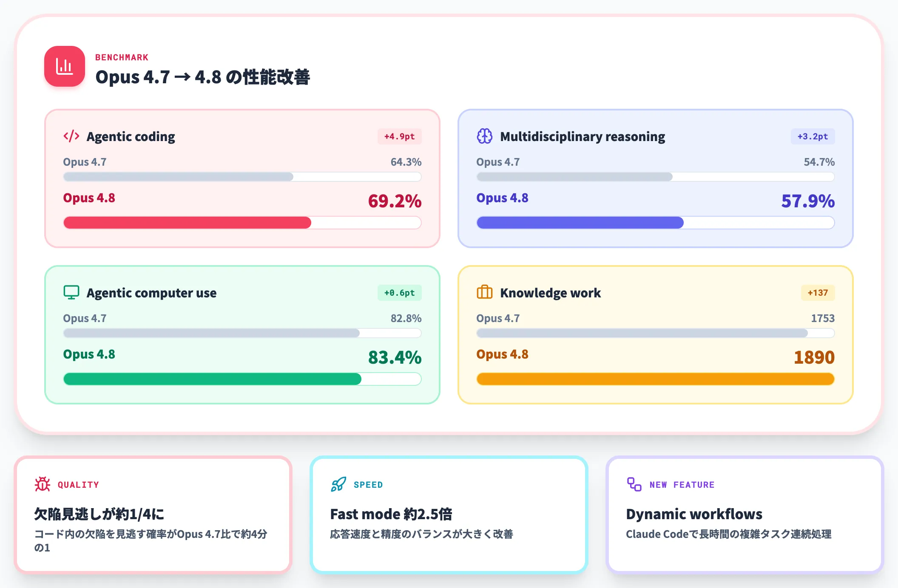Click the description "応答速度と精度のバランスが大きく改善"
This screenshot has height=588, width=898.
point(422,534)
